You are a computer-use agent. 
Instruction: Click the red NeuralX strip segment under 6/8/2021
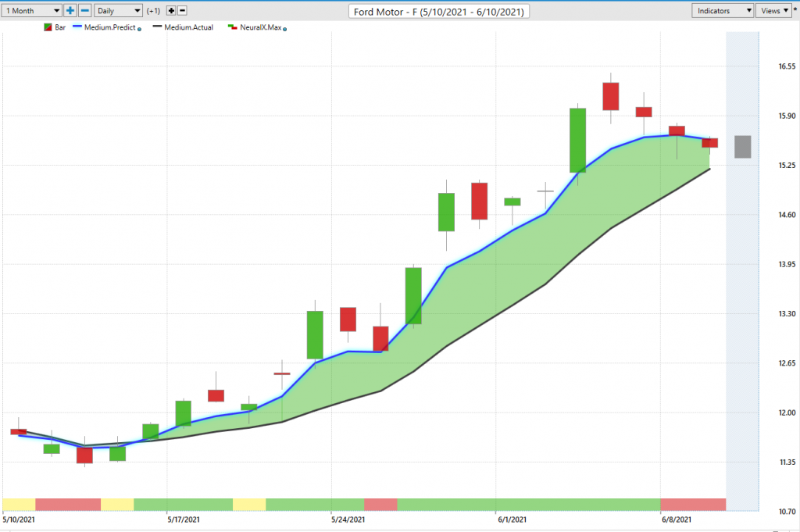tap(693, 505)
